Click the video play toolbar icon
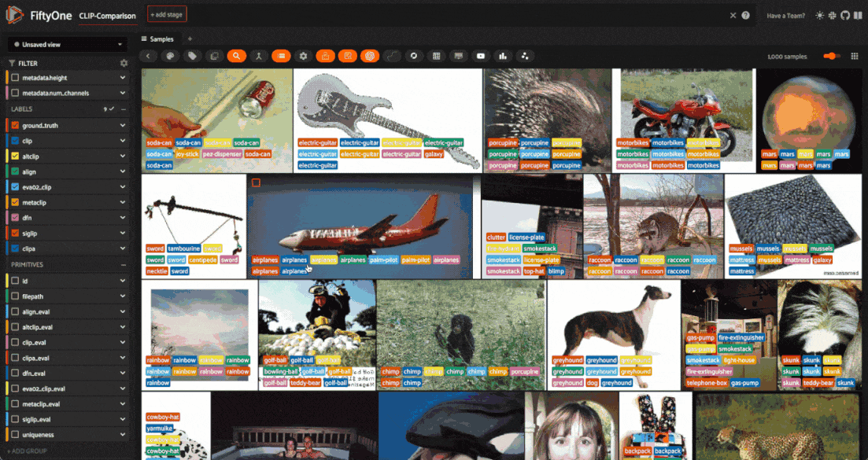The width and height of the screenshot is (868, 460). pos(481,56)
